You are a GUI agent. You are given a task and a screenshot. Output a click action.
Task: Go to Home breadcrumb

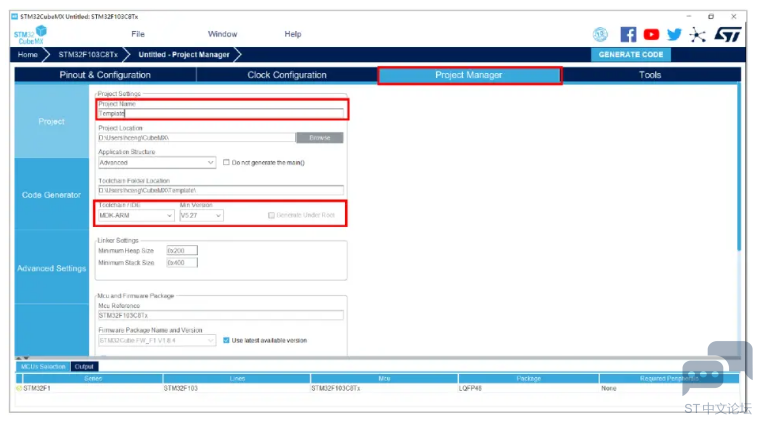[x=28, y=54]
